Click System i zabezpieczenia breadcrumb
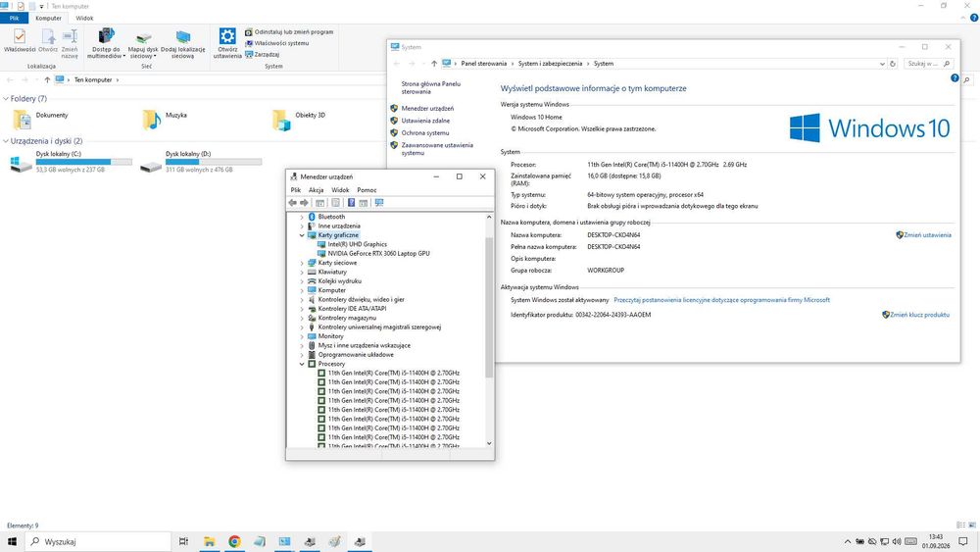The width and height of the screenshot is (980, 552). tap(550, 64)
